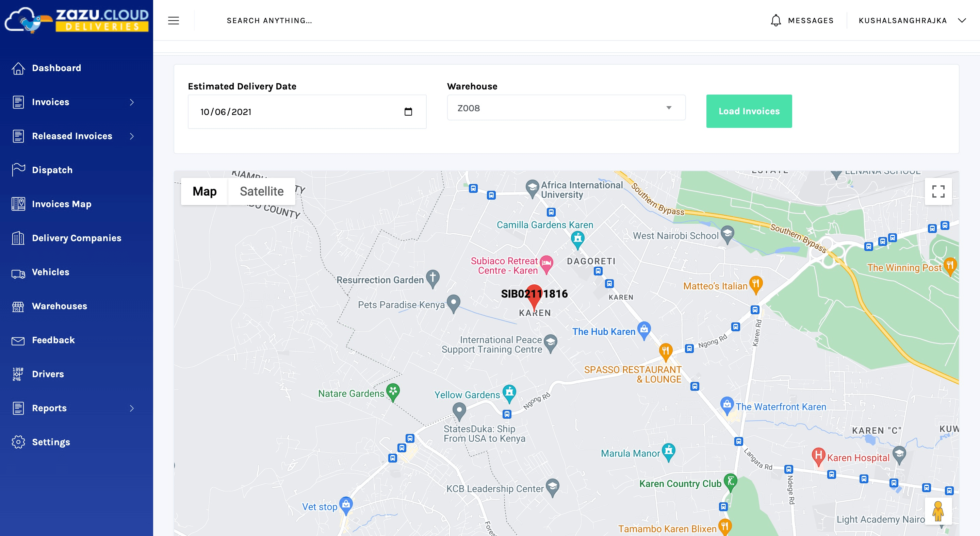
Task: Switch to Map view tab
Action: coord(204,191)
